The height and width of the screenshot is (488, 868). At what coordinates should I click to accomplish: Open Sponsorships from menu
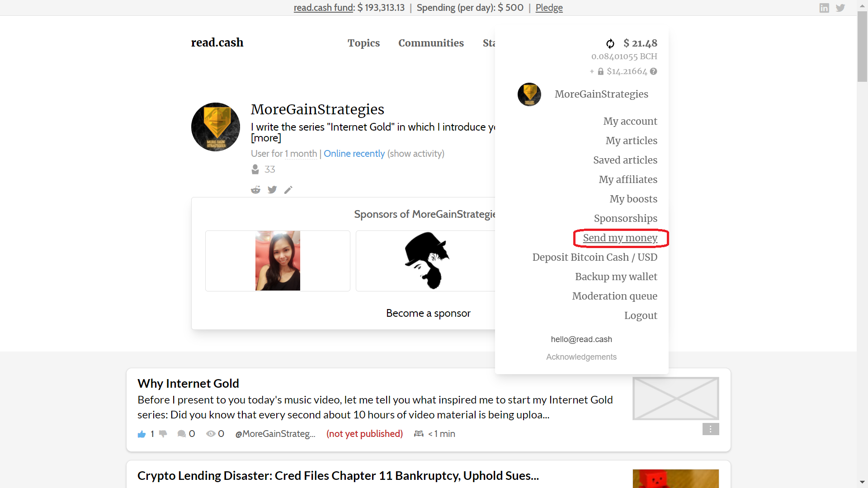[626, 218]
